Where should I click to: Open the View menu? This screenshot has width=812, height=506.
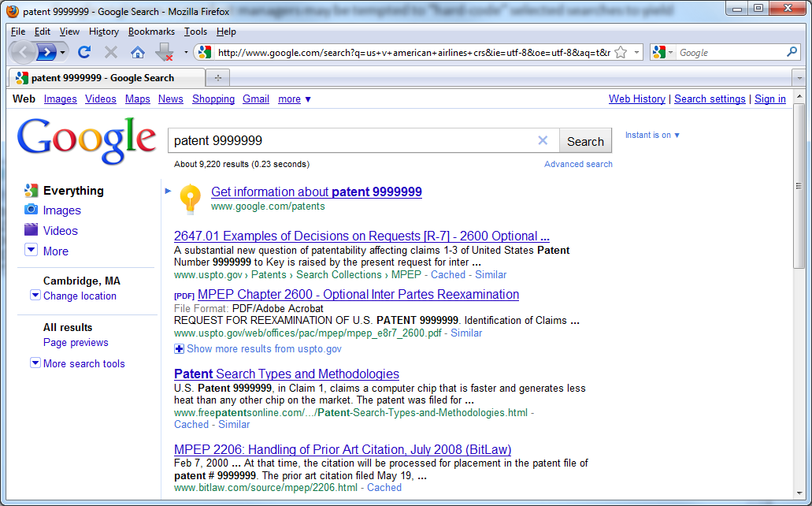click(69, 32)
